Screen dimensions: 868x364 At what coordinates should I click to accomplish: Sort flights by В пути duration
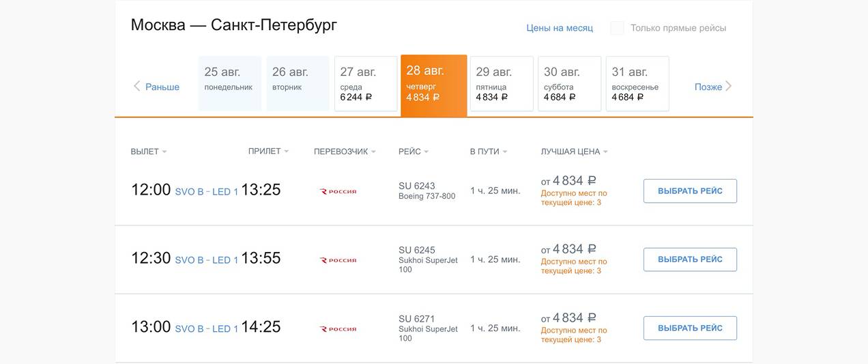pos(489,152)
